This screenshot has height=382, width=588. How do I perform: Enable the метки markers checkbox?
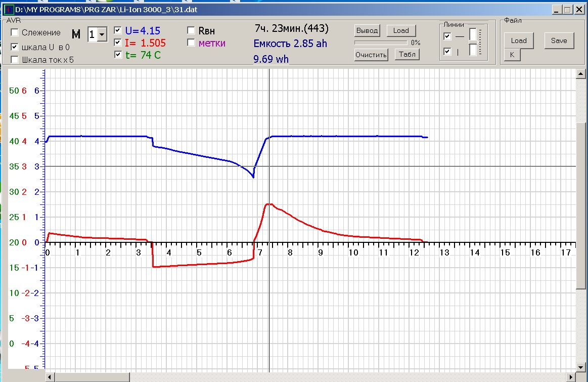pos(191,43)
